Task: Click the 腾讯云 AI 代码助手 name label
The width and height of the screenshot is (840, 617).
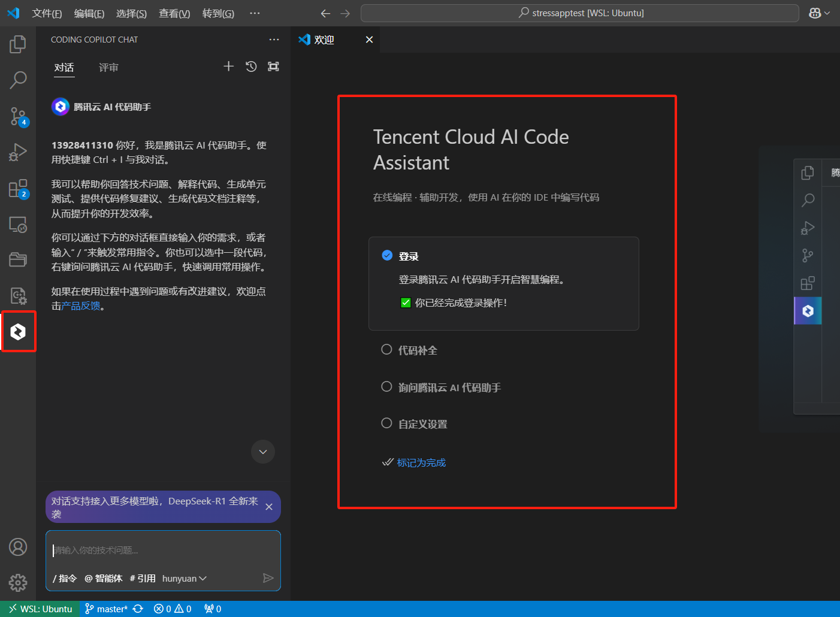Action: (112, 107)
